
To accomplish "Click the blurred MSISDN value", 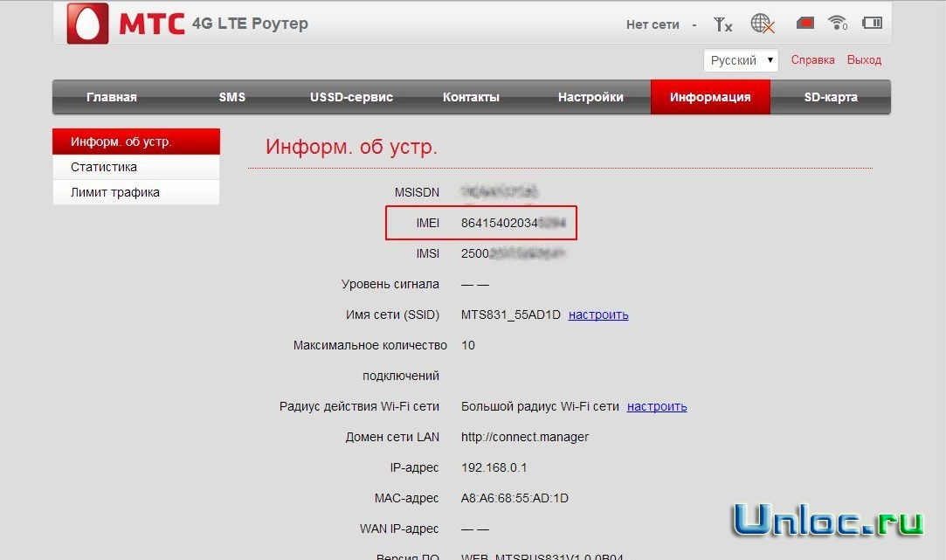I will pyautogui.click(x=499, y=192).
